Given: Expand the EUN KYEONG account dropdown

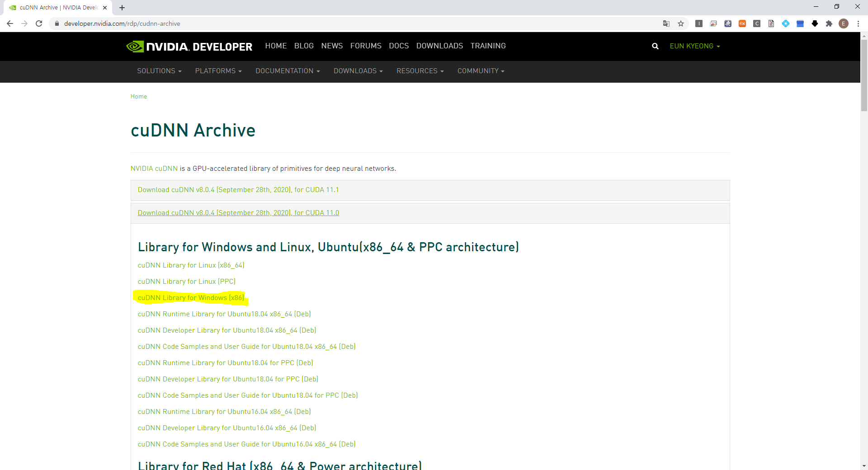Looking at the screenshot, I should click(695, 46).
